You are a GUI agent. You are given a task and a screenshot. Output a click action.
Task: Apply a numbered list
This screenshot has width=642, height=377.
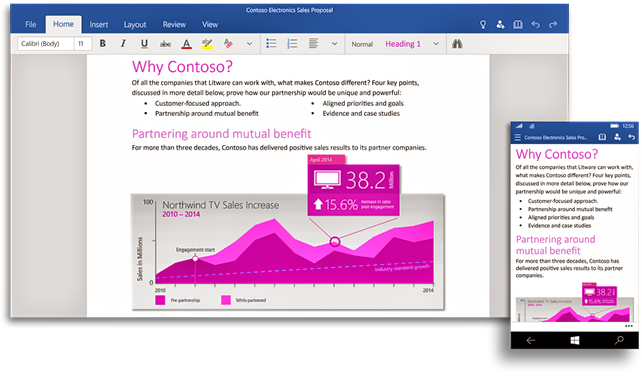292,43
